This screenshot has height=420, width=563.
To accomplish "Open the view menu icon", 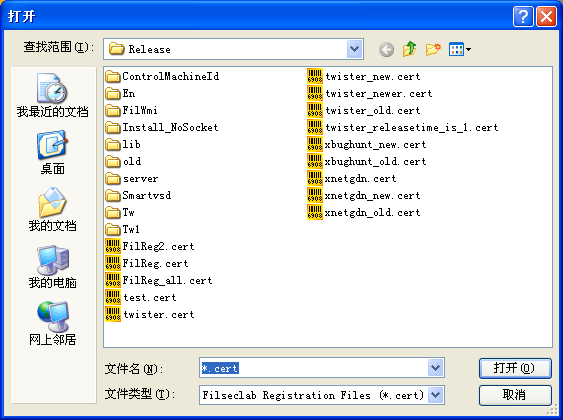I will 460,49.
